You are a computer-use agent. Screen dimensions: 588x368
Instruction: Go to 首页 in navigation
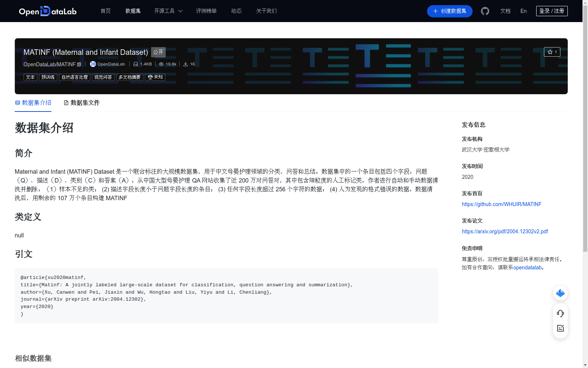106,11
